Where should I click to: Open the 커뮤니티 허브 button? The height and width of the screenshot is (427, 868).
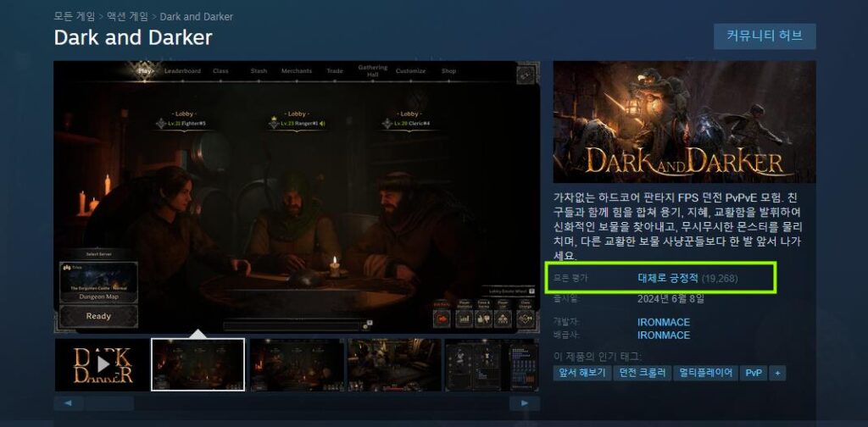[764, 36]
